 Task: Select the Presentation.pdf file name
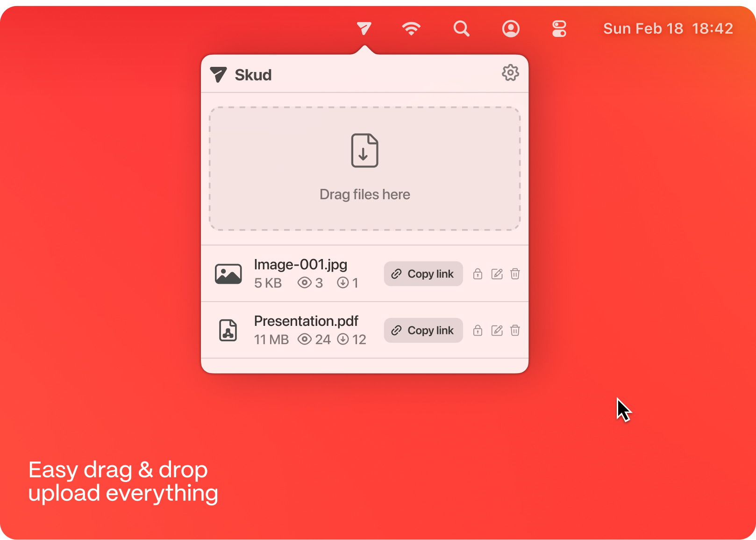pyautogui.click(x=306, y=321)
